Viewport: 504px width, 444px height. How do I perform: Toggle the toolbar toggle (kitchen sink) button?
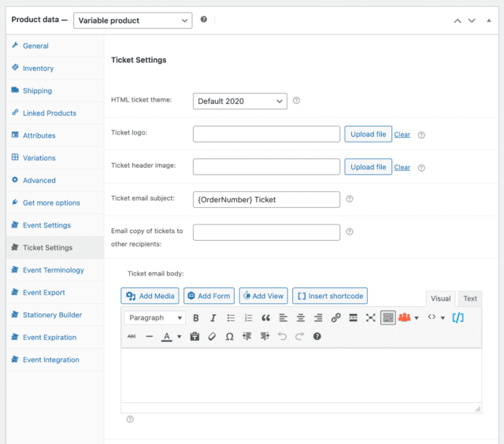coord(387,318)
